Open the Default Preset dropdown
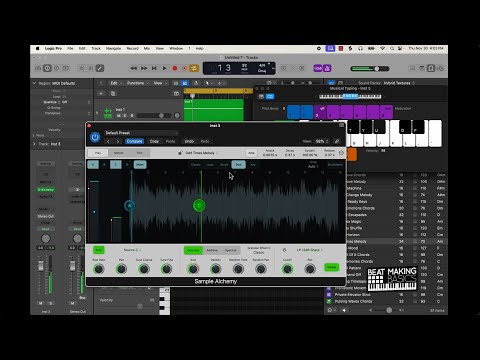 coord(141,133)
